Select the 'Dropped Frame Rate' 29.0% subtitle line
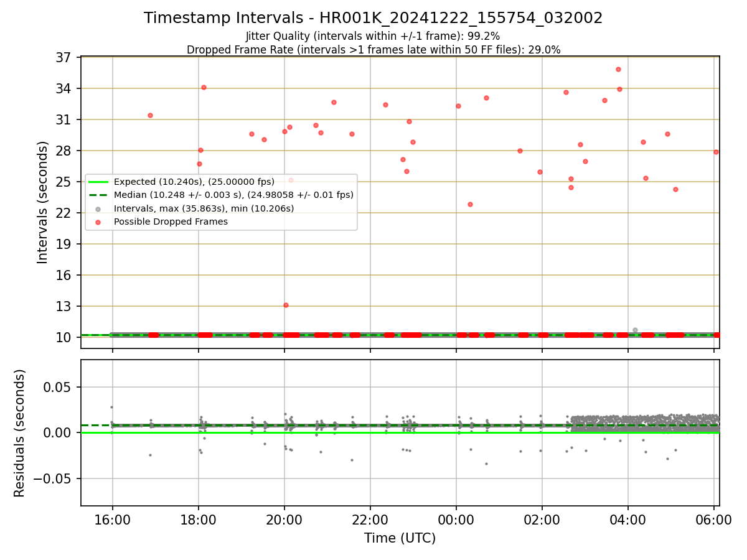This screenshot has height=560, width=747. (374, 50)
